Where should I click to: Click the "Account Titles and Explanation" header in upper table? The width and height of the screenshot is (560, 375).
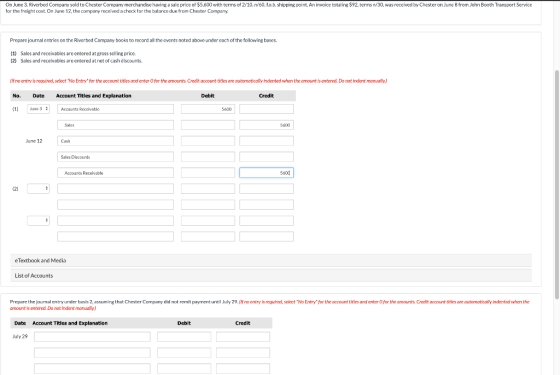(x=94, y=96)
